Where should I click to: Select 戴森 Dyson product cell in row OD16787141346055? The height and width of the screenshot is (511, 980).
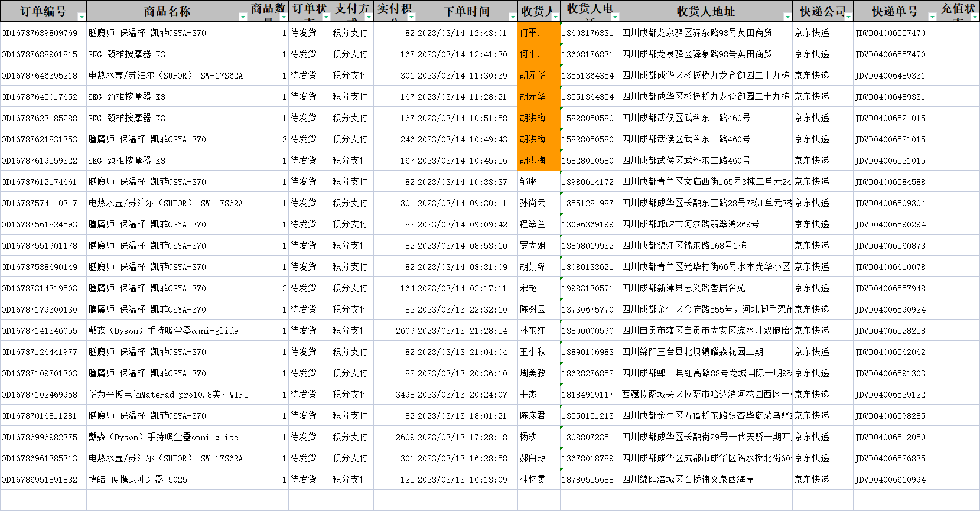[x=167, y=331]
